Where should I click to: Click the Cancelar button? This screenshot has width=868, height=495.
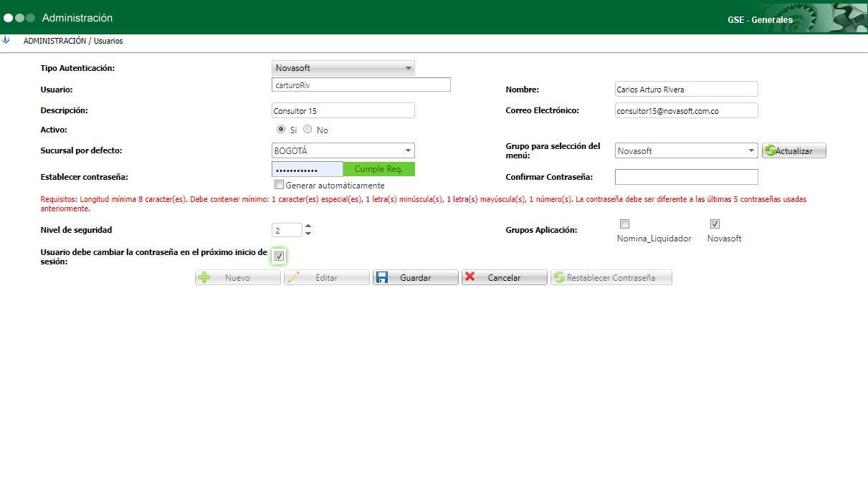click(x=505, y=277)
